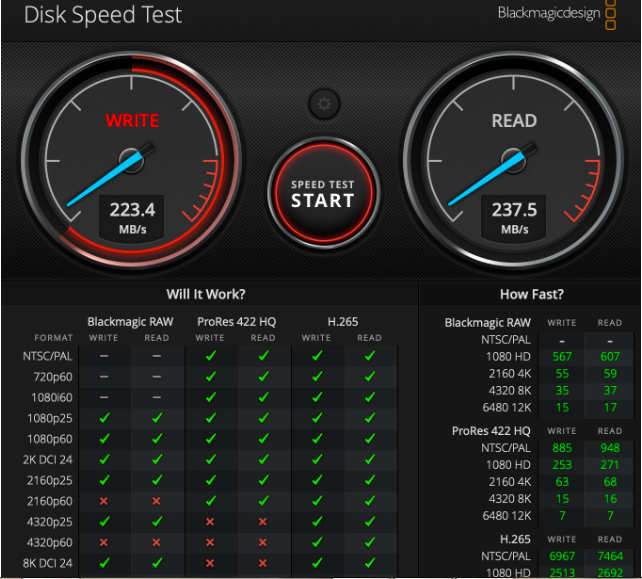Click H.265 write check for 4320p60 row
Screen dimensions: 642x579
point(317,542)
